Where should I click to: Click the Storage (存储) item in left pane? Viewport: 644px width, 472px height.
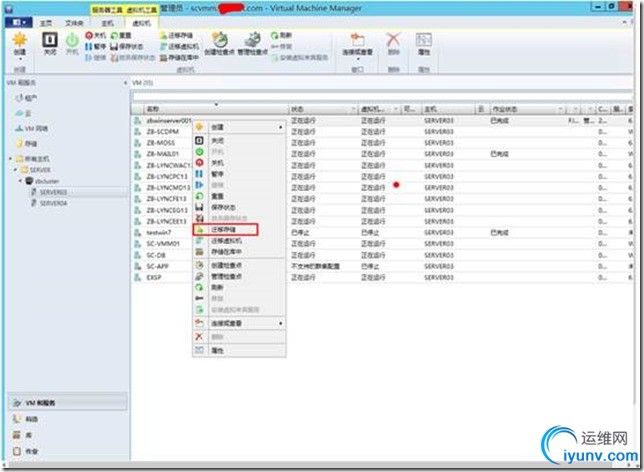[27, 143]
